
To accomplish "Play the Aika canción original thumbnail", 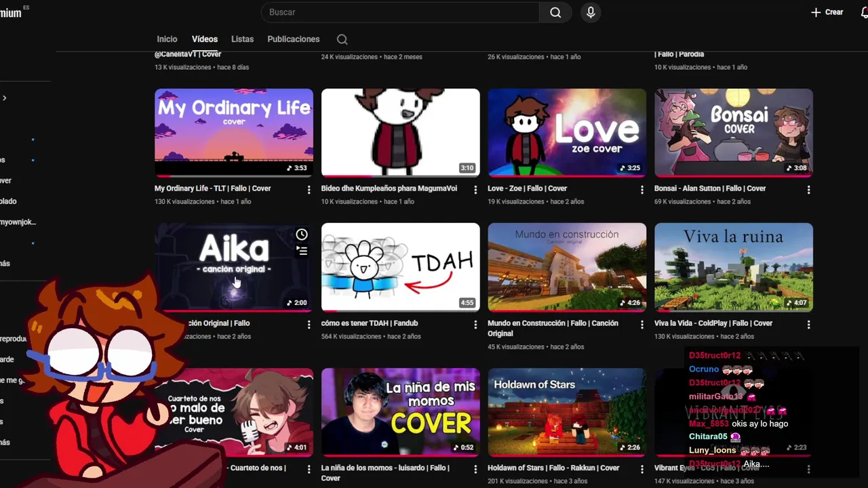I will [x=234, y=268].
